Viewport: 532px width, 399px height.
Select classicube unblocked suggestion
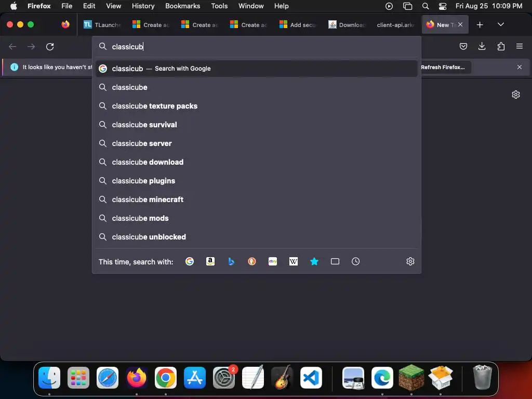[x=257, y=236]
